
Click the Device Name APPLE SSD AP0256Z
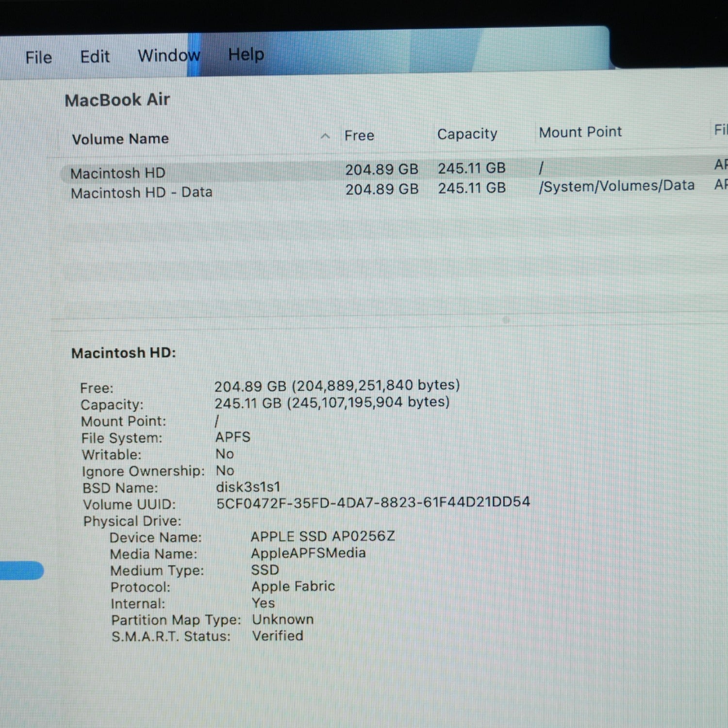pos(323,536)
